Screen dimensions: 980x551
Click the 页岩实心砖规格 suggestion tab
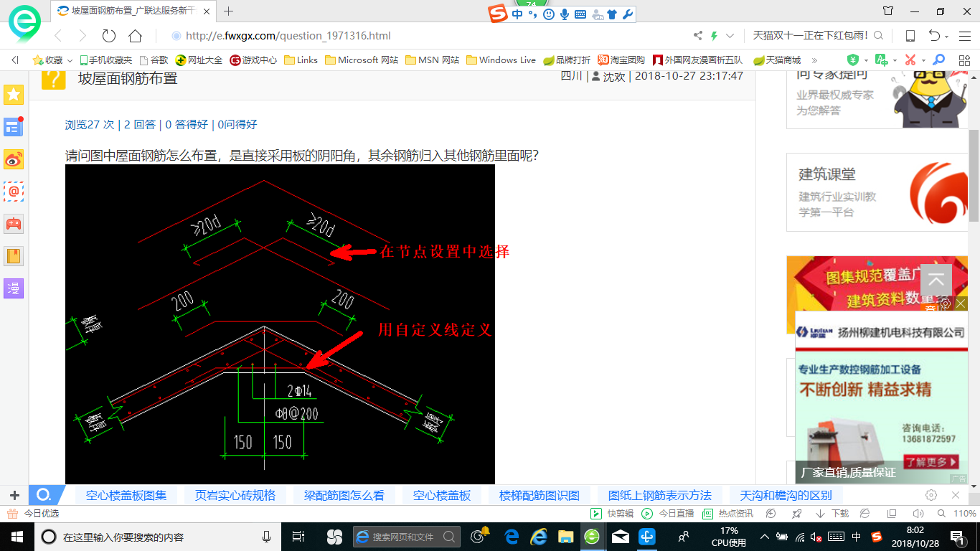coord(235,495)
